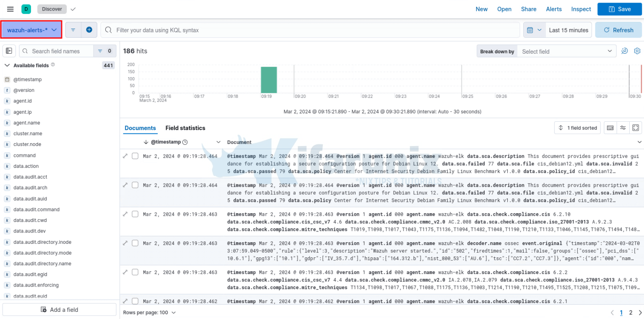Collapse the fields sidebar using the panel icon
Image resolution: width=644 pixels, height=319 pixels.
(9, 51)
